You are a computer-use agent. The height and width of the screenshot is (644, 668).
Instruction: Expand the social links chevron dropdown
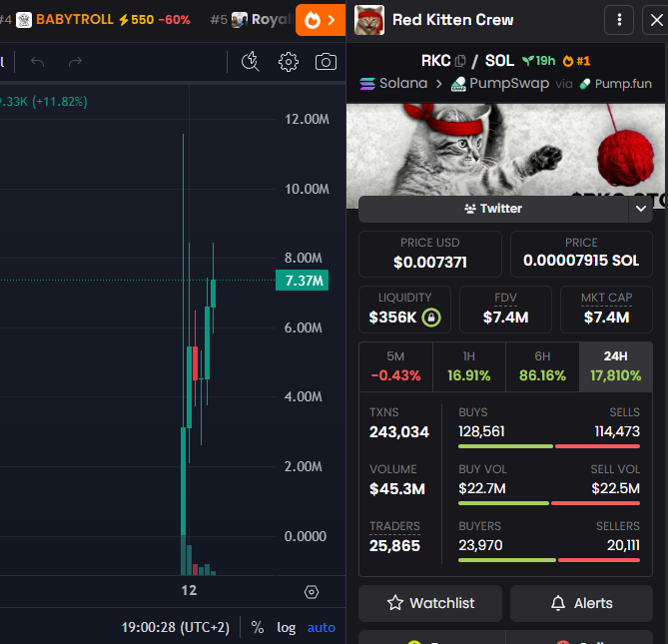pos(641,209)
